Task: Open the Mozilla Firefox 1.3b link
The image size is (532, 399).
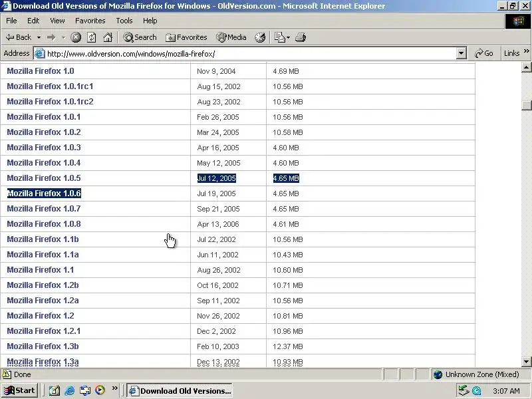Action: pos(43,346)
